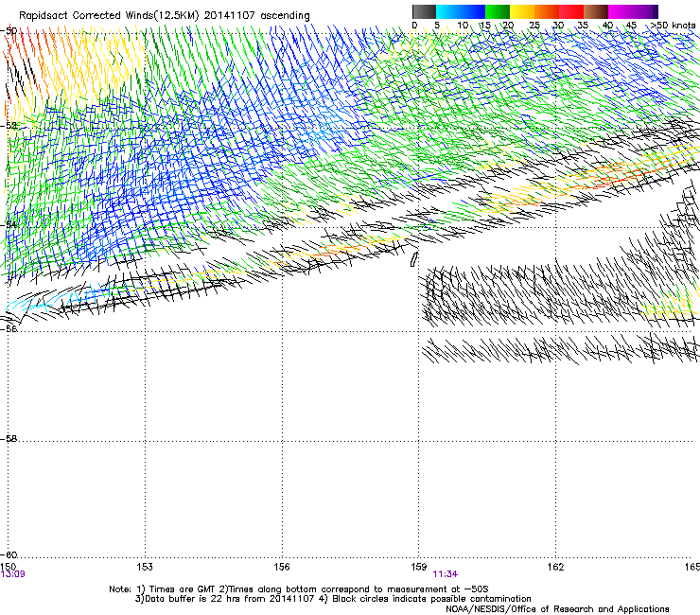Click the latitude label '-56'
This screenshot has width=700, height=615.
tap(9, 328)
